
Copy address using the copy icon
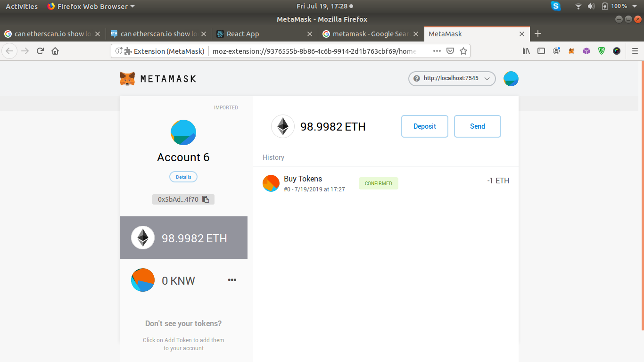point(206,199)
